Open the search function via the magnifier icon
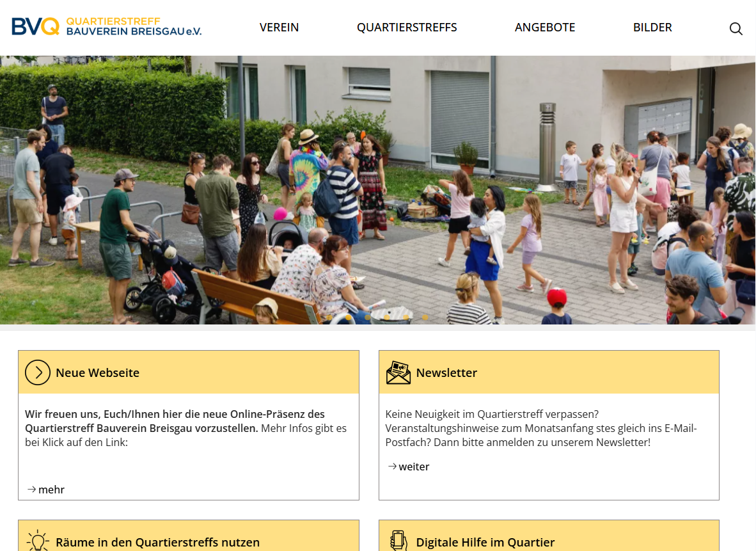The width and height of the screenshot is (756, 551). 736,28
